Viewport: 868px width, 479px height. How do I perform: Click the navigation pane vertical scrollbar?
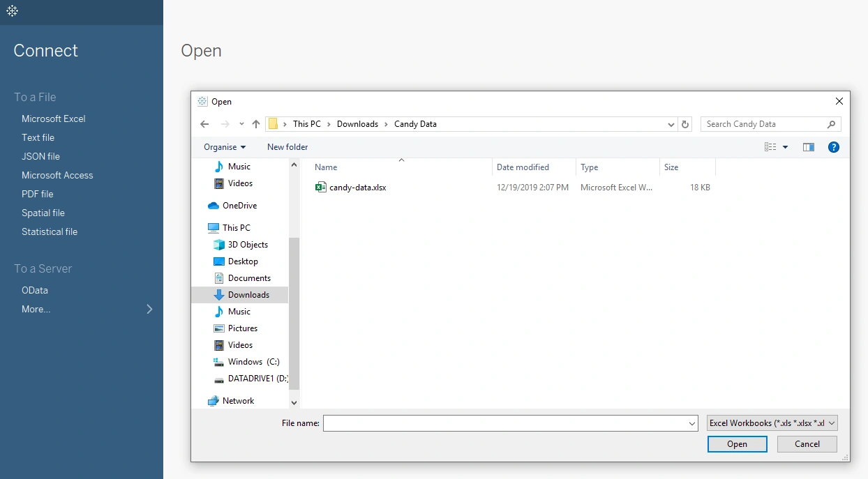coord(294,314)
